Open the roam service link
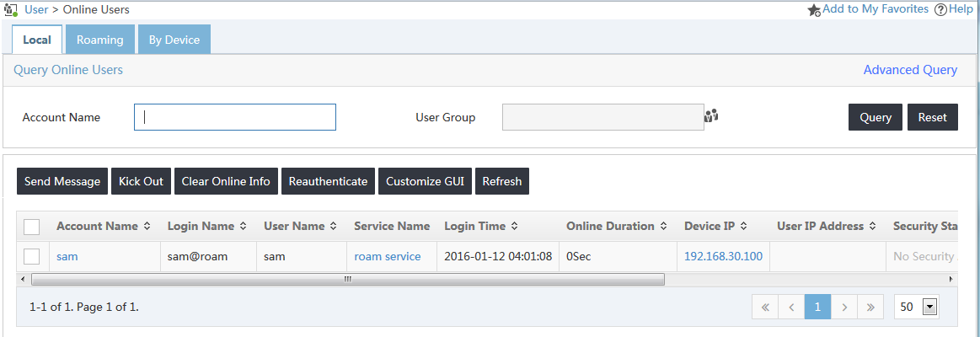Image resolution: width=980 pixels, height=337 pixels. click(388, 256)
